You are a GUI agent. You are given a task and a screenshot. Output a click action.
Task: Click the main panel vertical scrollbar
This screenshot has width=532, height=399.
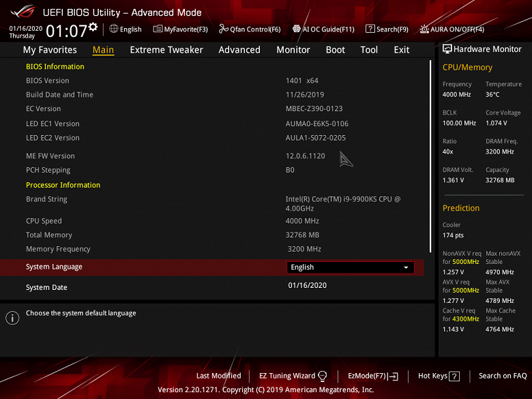(x=430, y=156)
